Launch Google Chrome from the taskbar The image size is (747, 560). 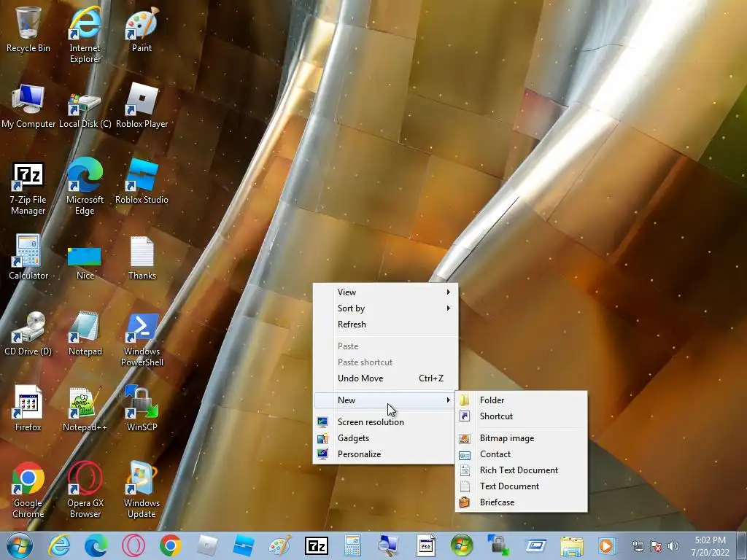pos(170,545)
